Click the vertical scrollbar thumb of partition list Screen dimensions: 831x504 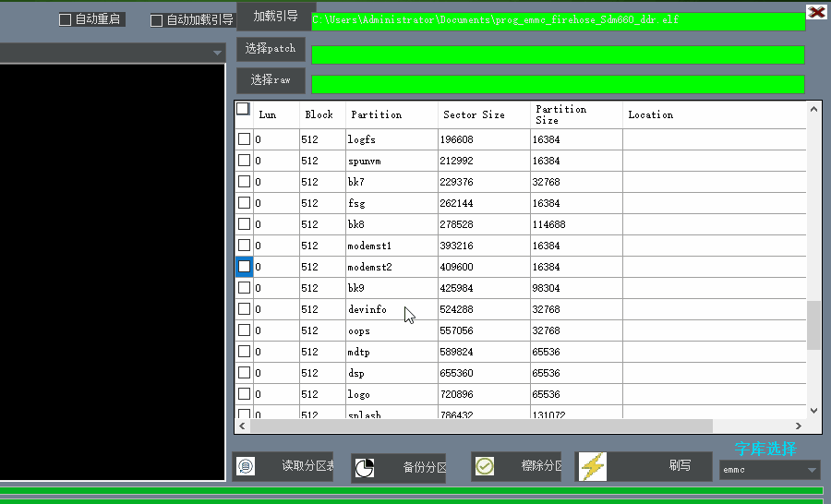813,325
